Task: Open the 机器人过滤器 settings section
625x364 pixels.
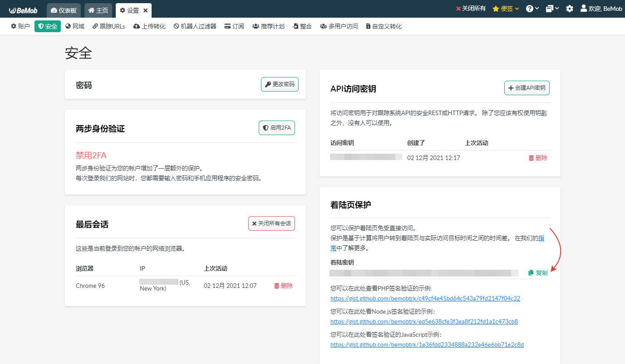Action: pos(195,26)
